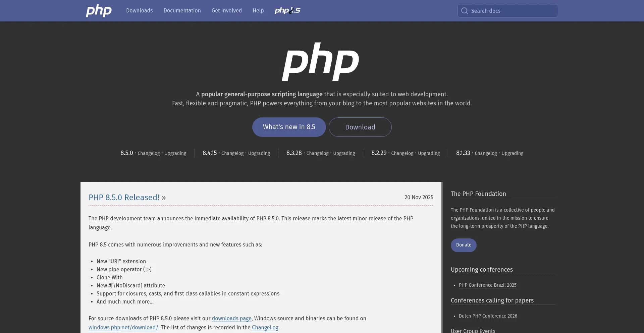644x333 pixels.
Task: Click the outlined Download button
Action: click(360, 127)
